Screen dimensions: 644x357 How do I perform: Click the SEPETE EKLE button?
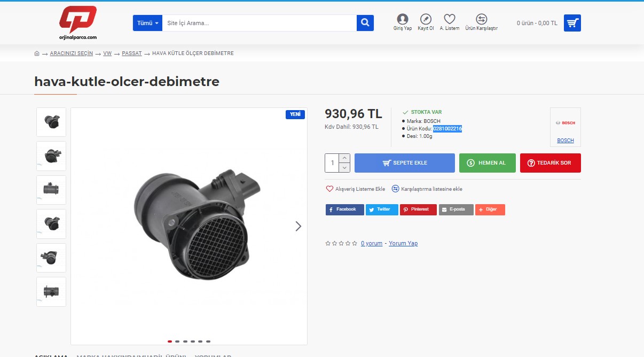click(404, 163)
